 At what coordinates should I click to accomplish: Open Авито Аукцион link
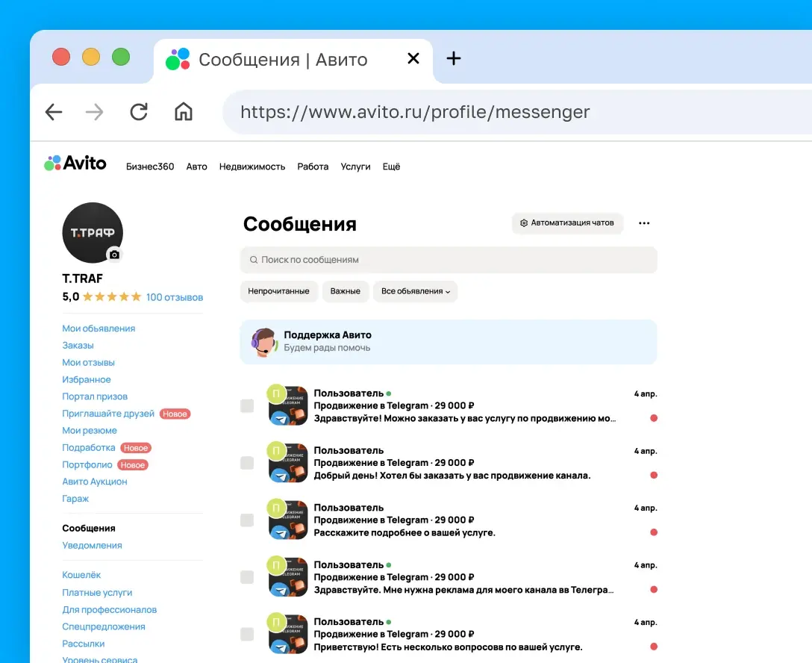[x=95, y=481]
